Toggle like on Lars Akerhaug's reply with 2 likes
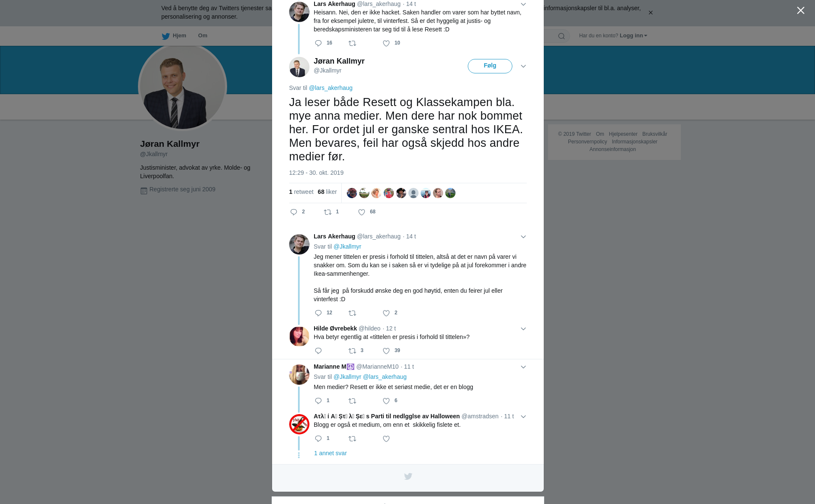The width and height of the screenshot is (815, 504). point(386,313)
